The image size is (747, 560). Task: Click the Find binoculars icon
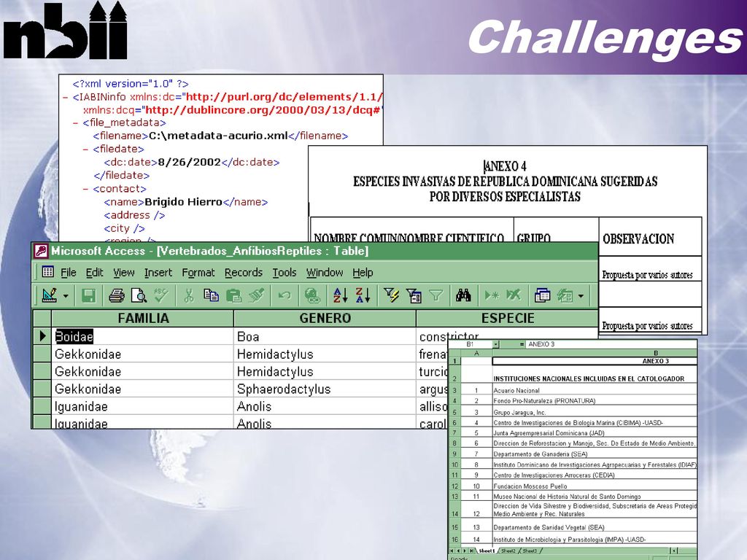click(463, 296)
